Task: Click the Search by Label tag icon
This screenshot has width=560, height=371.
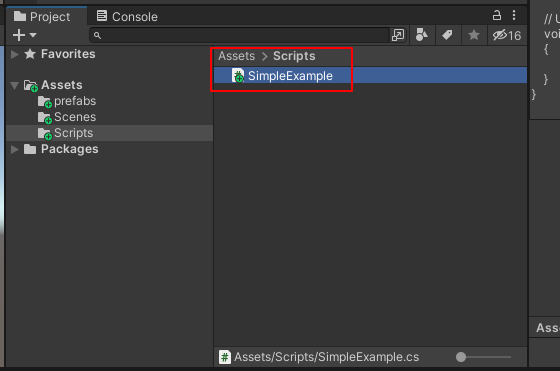Action: [x=447, y=35]
